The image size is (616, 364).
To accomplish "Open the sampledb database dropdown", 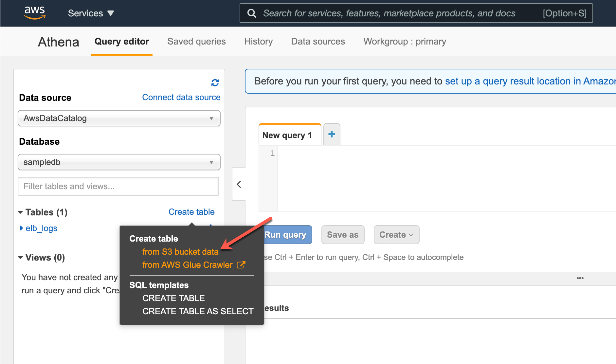I will click(x=119, y=162).
